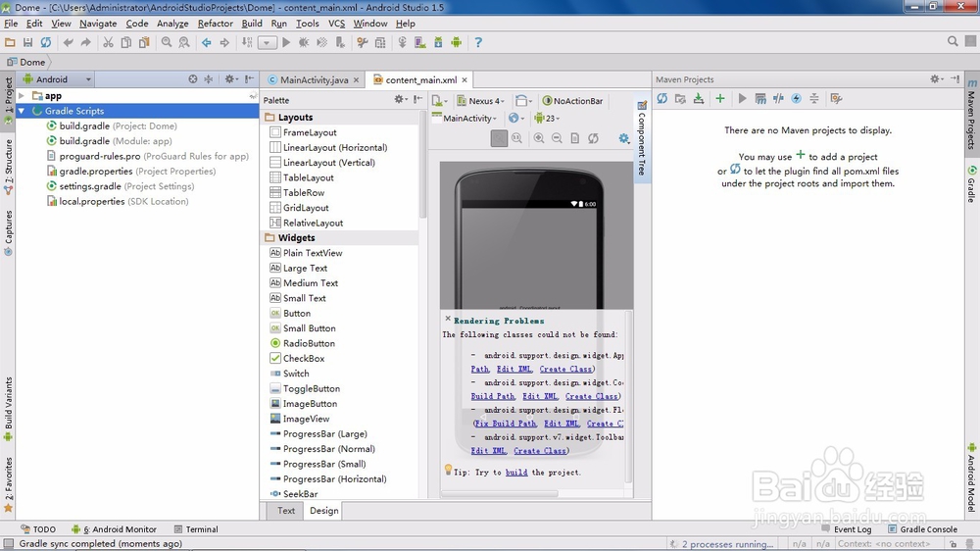Click the SDK Manager icon
The width and height of the screenshot is (980, 551).
[438, 42]
